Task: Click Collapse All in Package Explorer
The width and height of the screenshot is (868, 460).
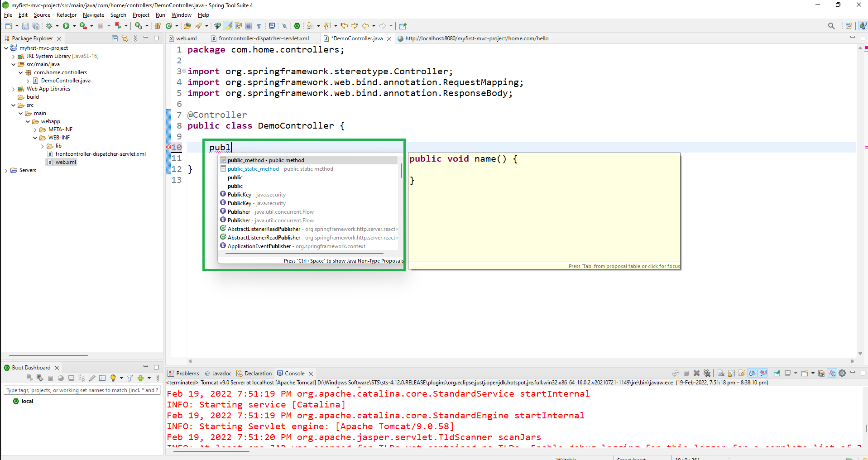Action: coord(115,38)
